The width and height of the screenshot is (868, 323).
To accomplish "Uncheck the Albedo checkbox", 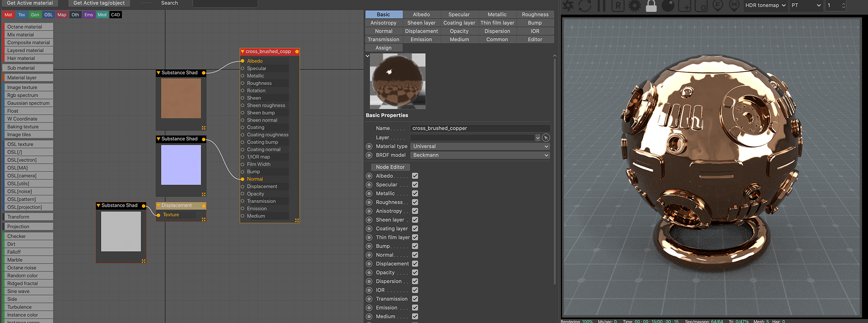I will (x=415, y=176).
